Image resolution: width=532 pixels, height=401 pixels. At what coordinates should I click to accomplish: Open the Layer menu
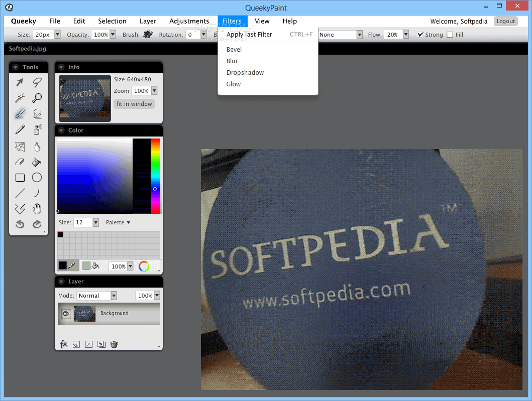pos(148,21)
